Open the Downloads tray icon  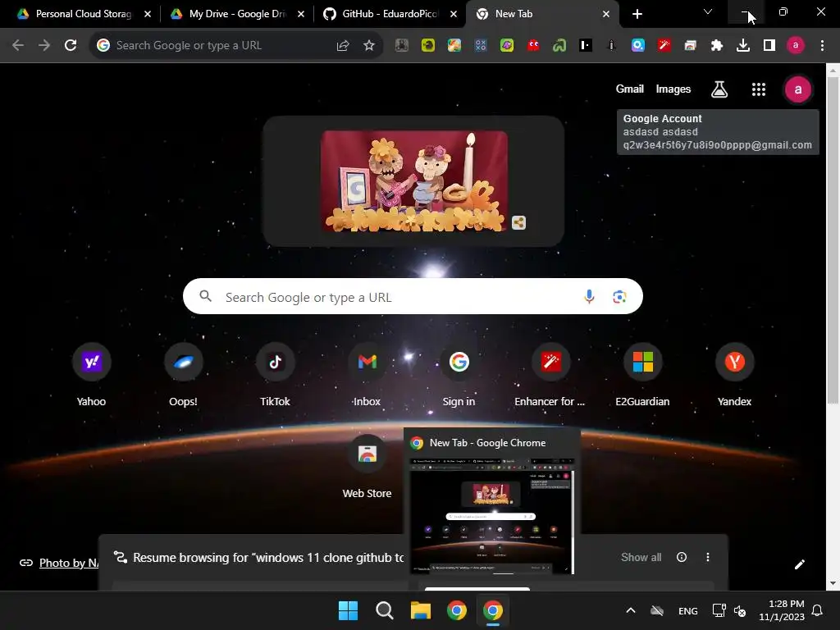pyautogui.click(x=743, y=46)
